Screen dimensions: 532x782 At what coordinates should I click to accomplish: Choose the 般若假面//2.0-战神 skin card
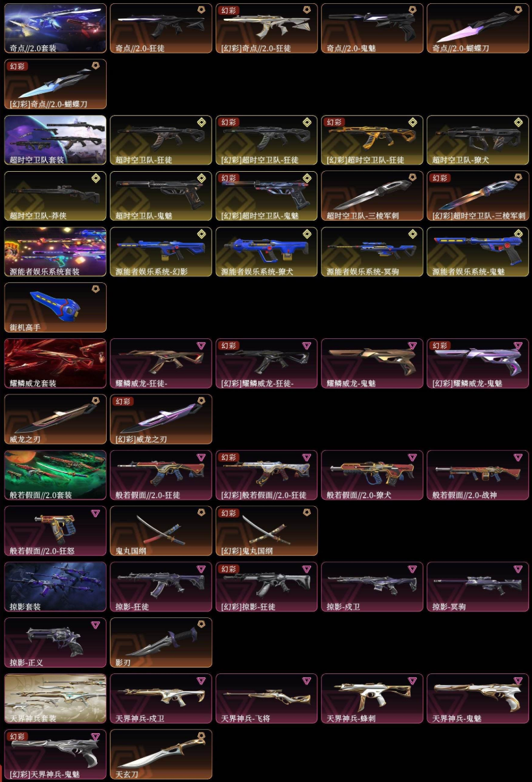coord(477,476)
